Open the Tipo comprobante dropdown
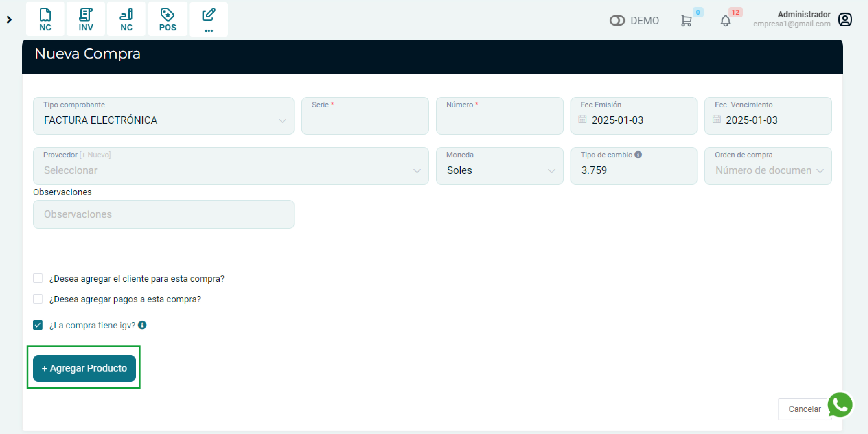 click(x=163, y=120)
